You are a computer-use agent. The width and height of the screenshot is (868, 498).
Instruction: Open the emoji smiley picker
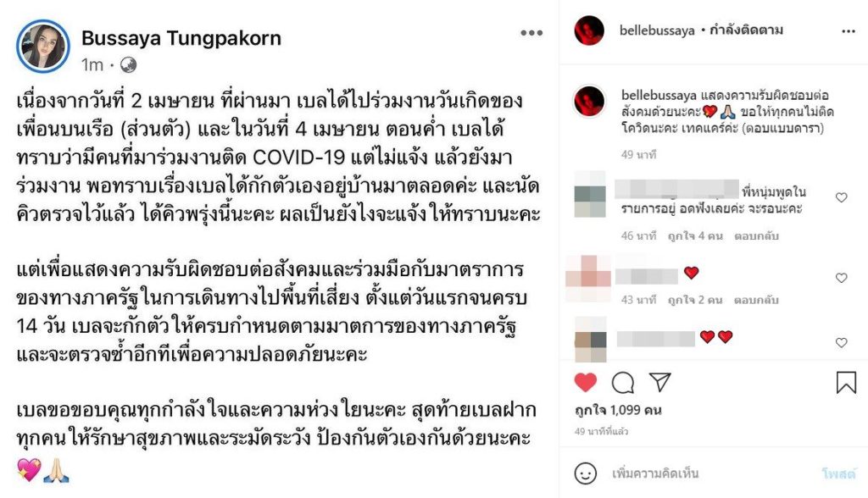click(x=585, y=473)
